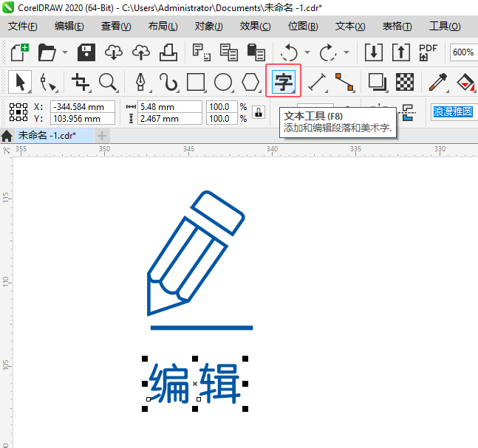478x448 pixels.
Task: Click the Y position field
Action: tap(83, 119)
